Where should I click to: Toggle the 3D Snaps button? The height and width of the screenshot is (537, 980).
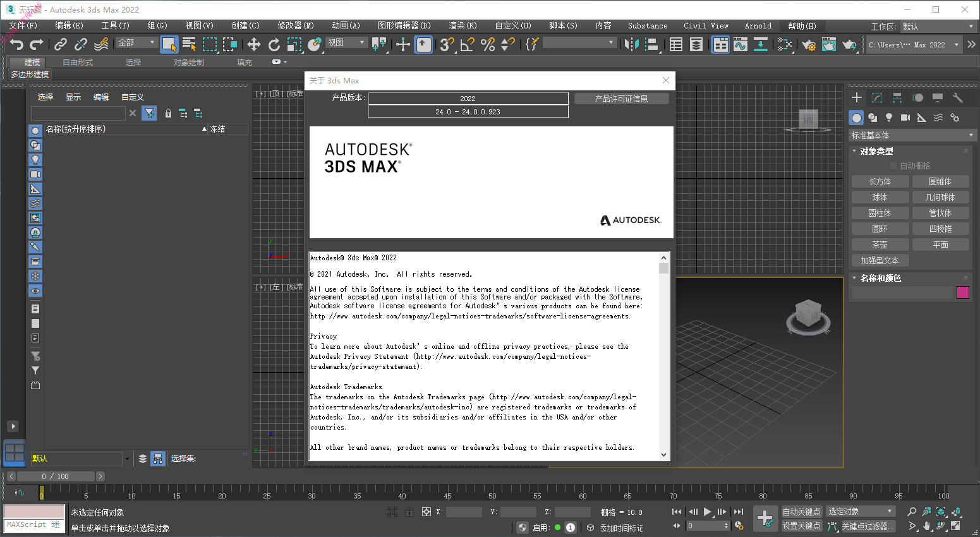coord(447,44)
